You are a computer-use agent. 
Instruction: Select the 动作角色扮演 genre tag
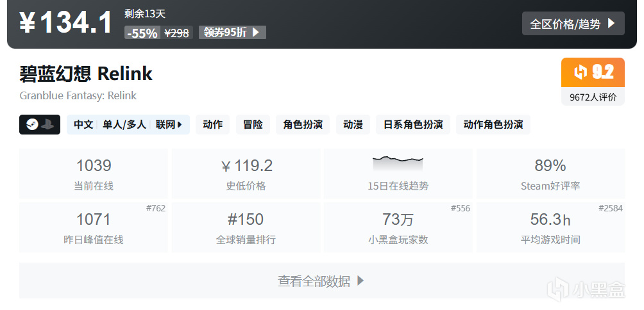[493, 125]
